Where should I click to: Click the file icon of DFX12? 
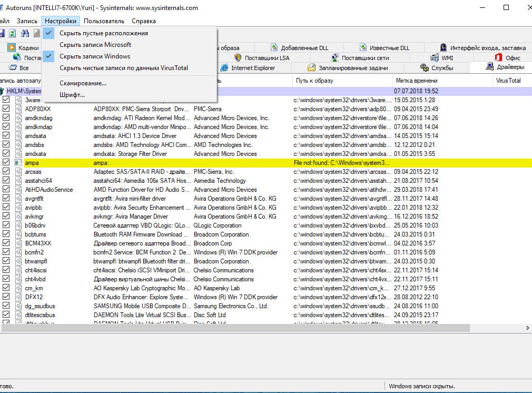pyautogui.click(x=18, y=297)
